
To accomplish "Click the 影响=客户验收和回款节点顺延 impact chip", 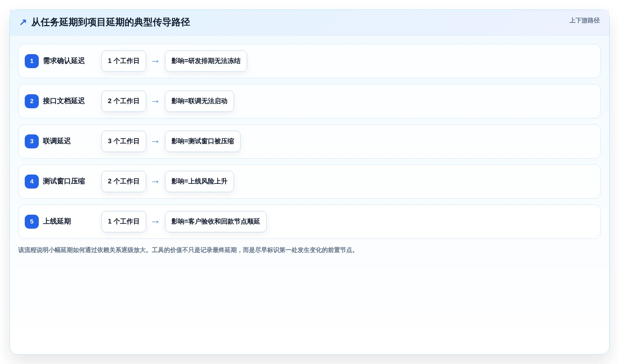I will [x=216, y=222].
